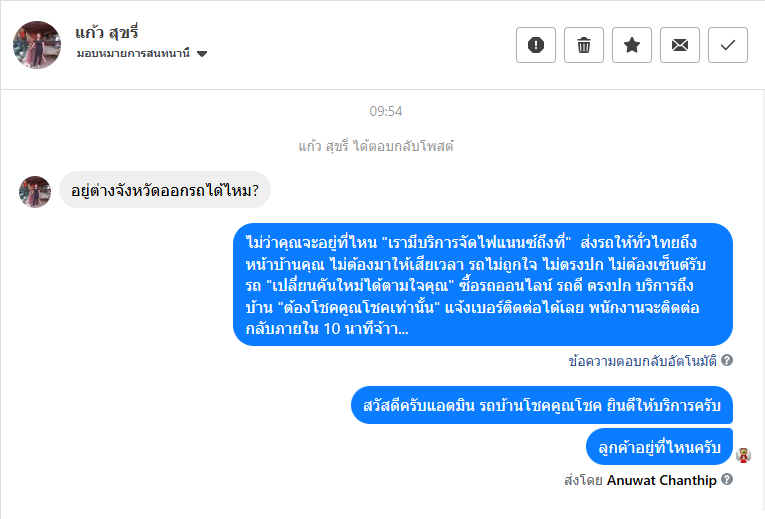Image resolution: width=765 pixels, height=519 pixels.
Task: Star this conversation as follow-up
Action: tap(632, 45)
